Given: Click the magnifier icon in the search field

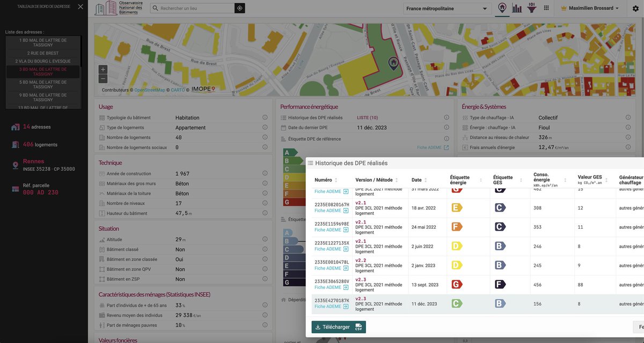Looking at the screenshot, I should pyautogui.click(x=155, y=9).
